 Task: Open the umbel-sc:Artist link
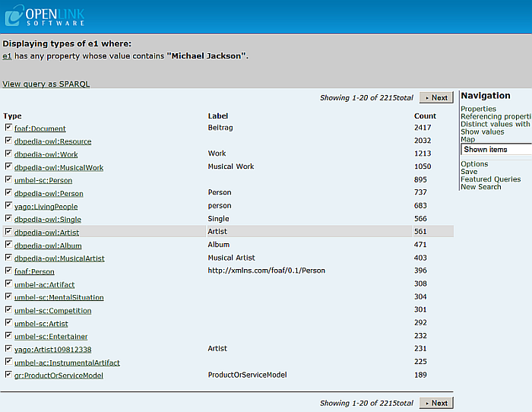[41, 324]
